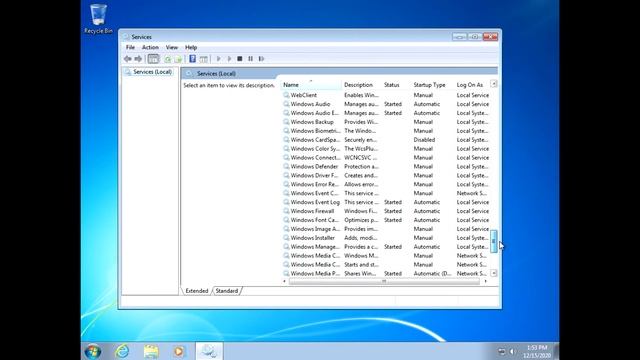The image size is (640, 360).
Task: Select the WebClient service row
Action: pyautogui.click(x=386, y=95)
